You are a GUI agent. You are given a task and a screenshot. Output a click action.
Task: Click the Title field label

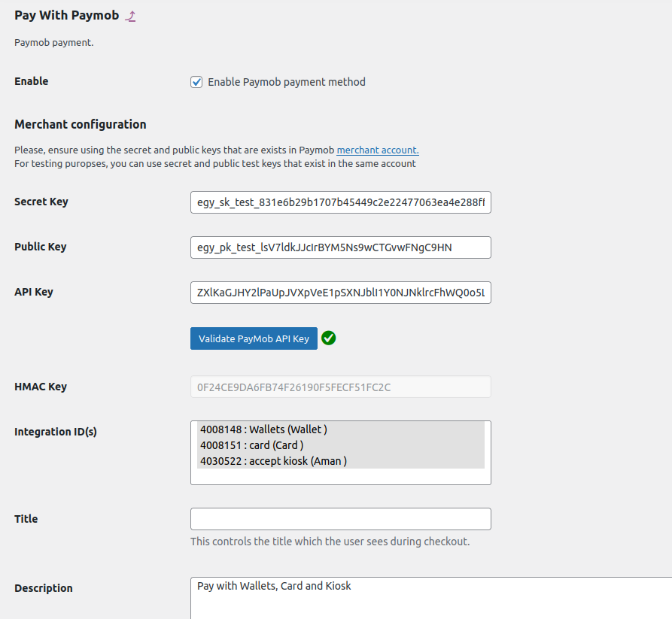[x=26, y=519]
